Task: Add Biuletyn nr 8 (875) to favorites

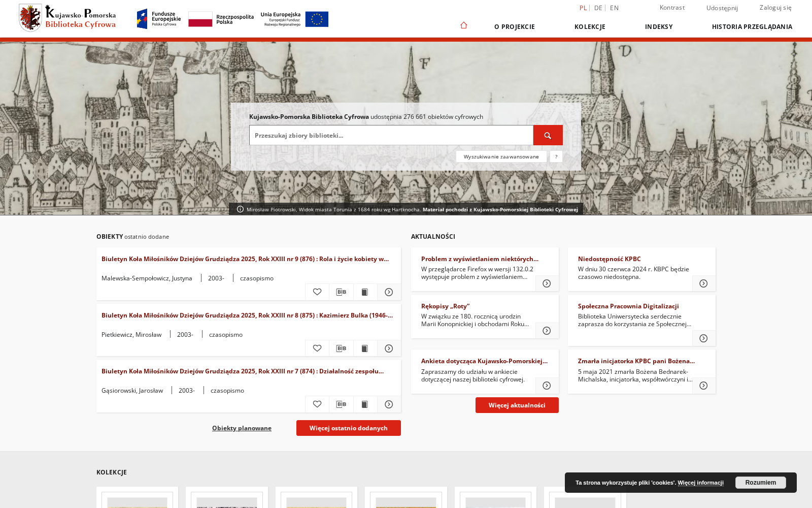Action: [317, 348]
